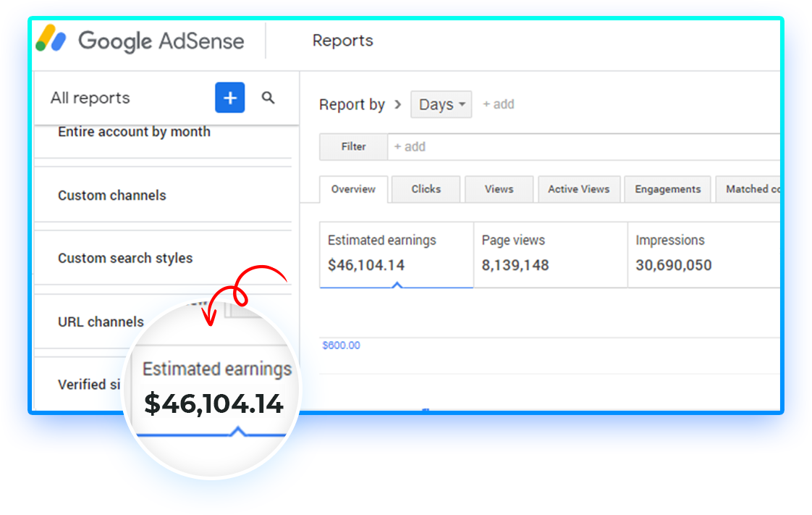Click the 'Reports' page title
The height and width of the screenshot is (515, 812).
343,41
